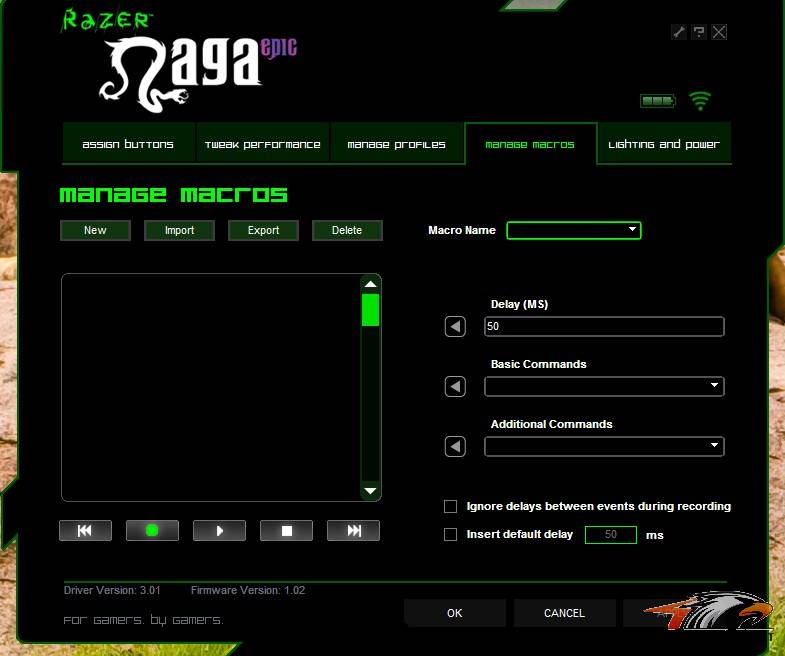Click the green scrollbar thumb in macro list
Viewport: 785px width, 656px height.
370,310
